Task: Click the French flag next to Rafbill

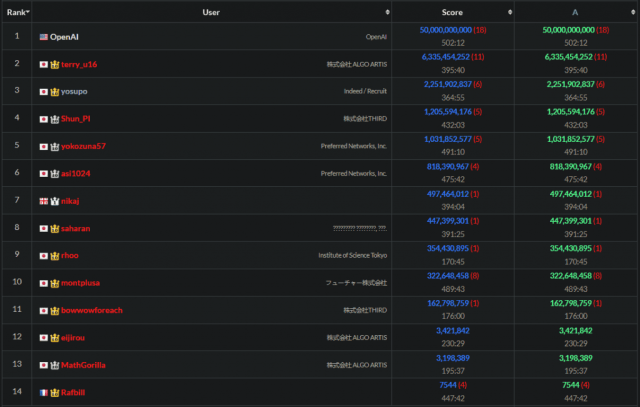Action: point(44,393)
